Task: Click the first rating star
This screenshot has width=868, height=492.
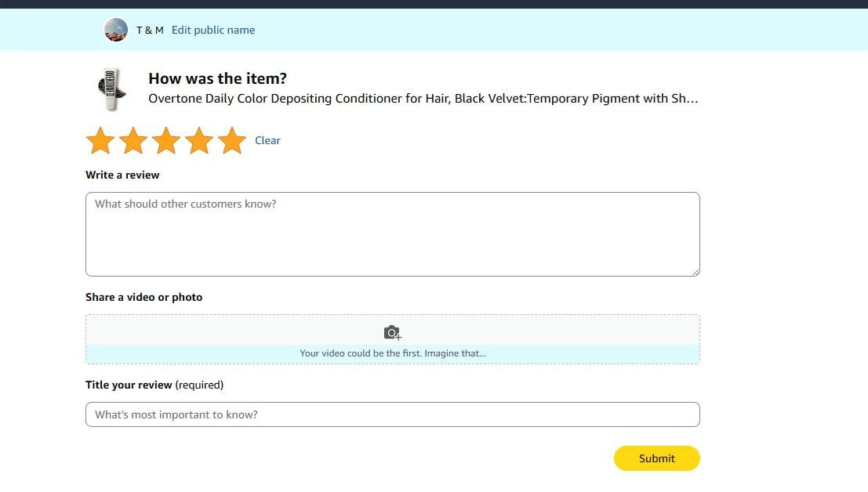Action: coord(100,141)
